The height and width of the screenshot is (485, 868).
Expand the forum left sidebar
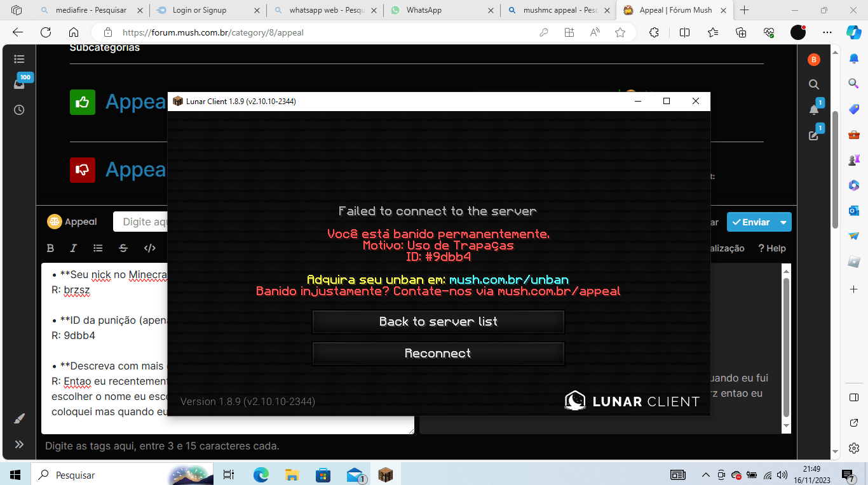(19, 444)
